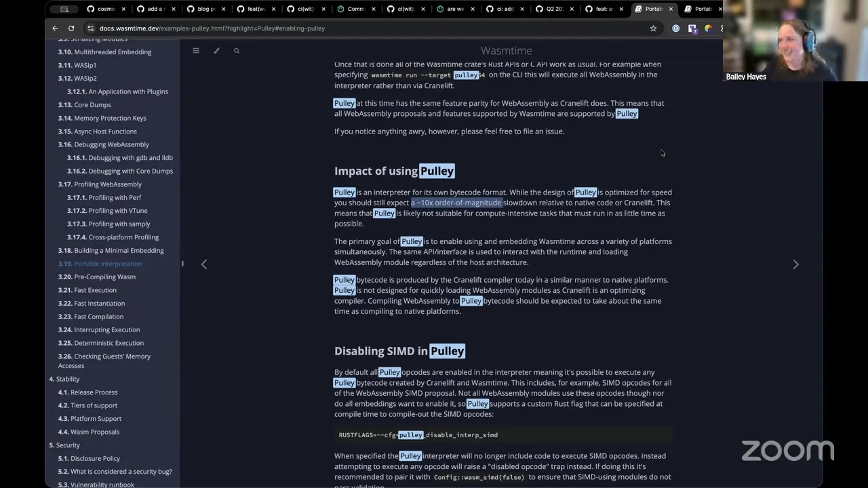The image size is (868, 488).
Task: Open the Core Dumps chapter
Action: 84,105
